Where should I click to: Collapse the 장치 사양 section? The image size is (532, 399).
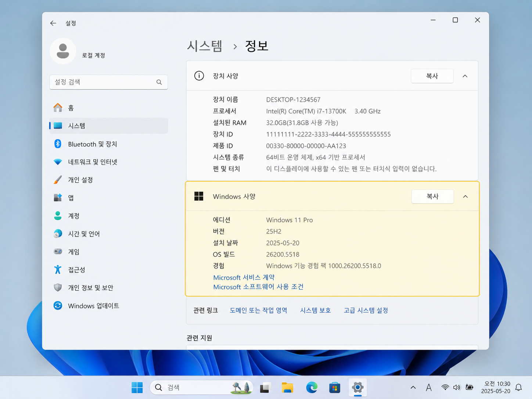tap(465, 76)
